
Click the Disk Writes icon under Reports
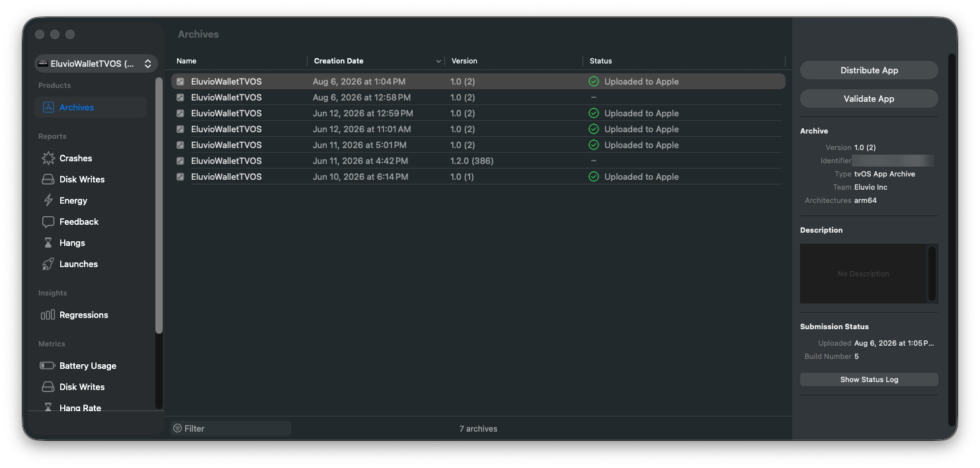point(48,179)
